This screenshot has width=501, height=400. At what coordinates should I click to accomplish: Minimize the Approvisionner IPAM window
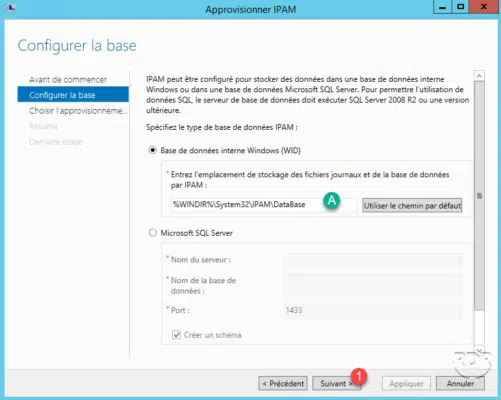(442, 7)
